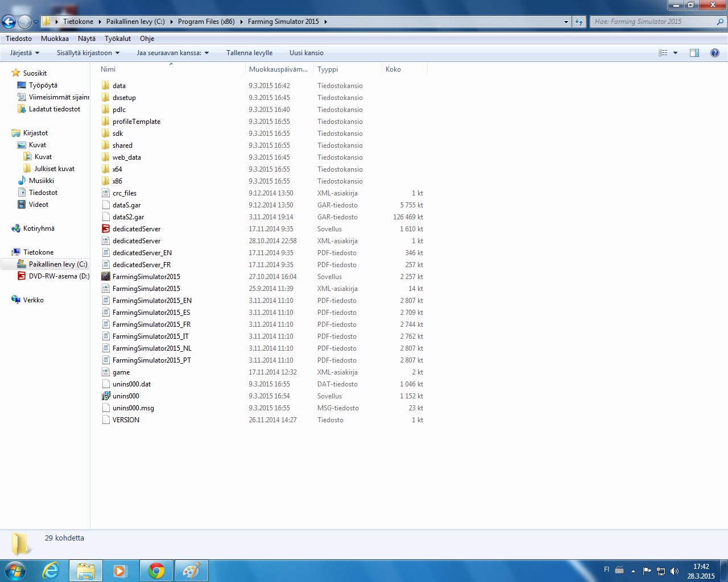
Task: Expand the address bar history dropdown
Action: [566, 22]
